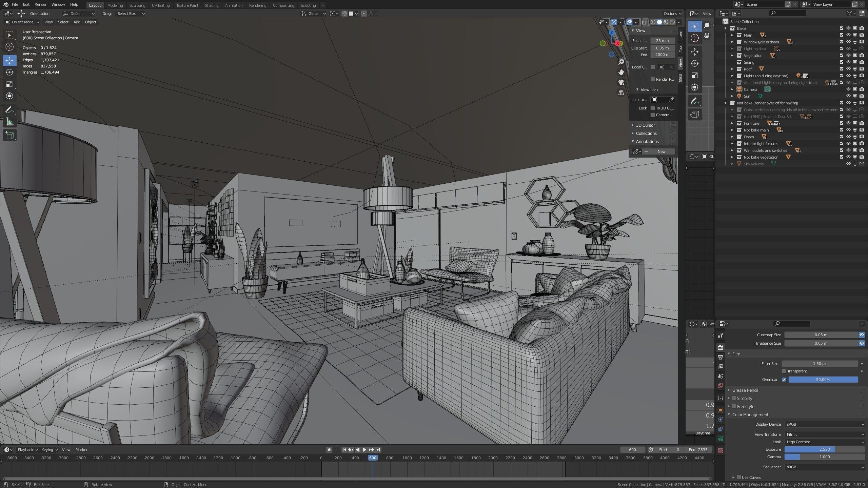This screenshot has width=868, height=488.
Task: Uncheck the Furniture collection exclude checkbox
Action: pyautogui.click(x=842, y=123)
